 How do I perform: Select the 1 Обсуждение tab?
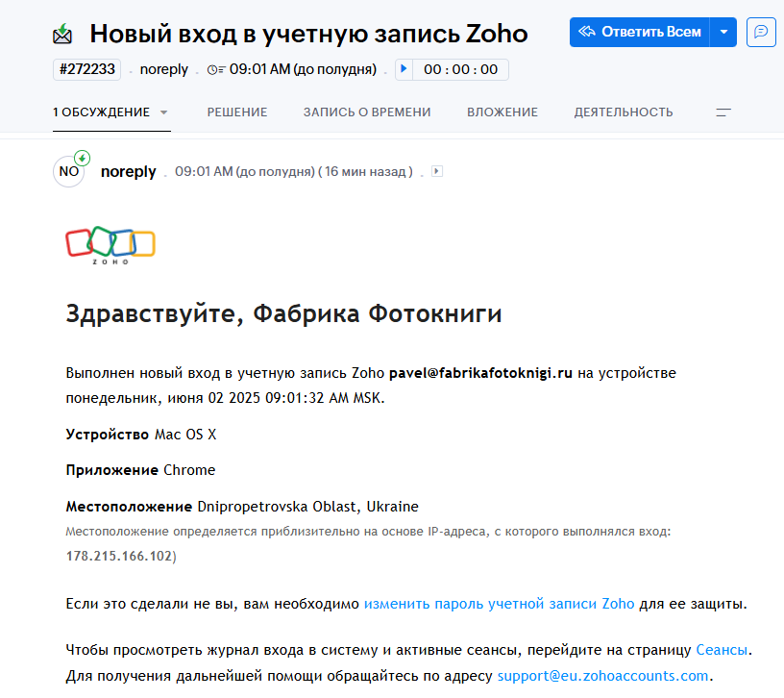pos(102,112)
